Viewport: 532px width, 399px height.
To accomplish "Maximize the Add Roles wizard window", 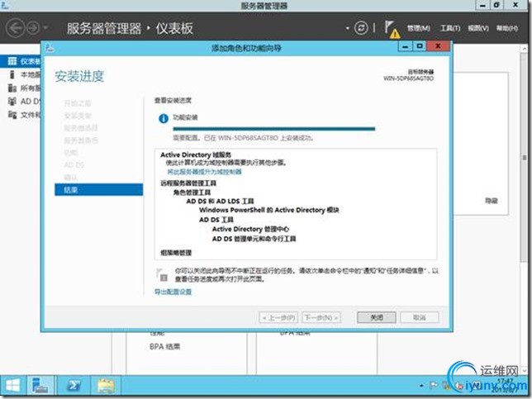I will [x=420, y=46].
